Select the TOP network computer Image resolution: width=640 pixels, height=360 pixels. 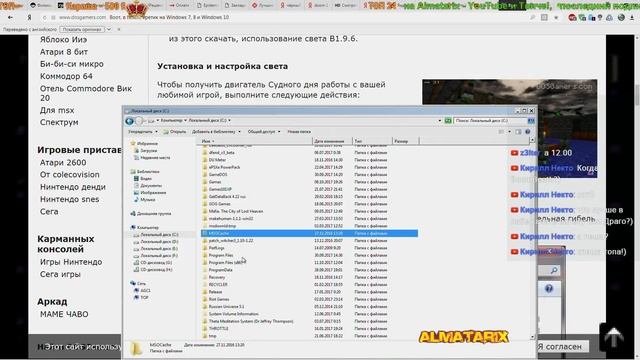[141, 298]
